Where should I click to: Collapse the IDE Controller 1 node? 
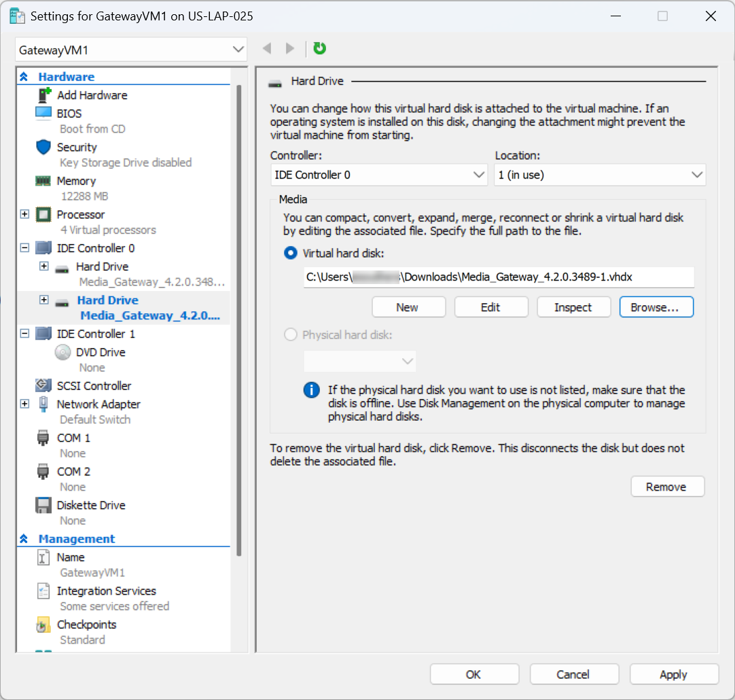tap(25, 334)
